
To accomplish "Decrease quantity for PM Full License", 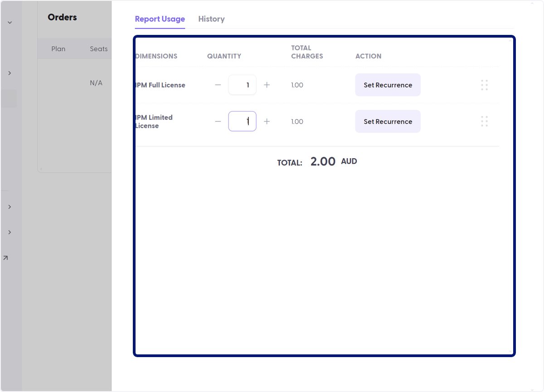I will click(x=218, y=85).
